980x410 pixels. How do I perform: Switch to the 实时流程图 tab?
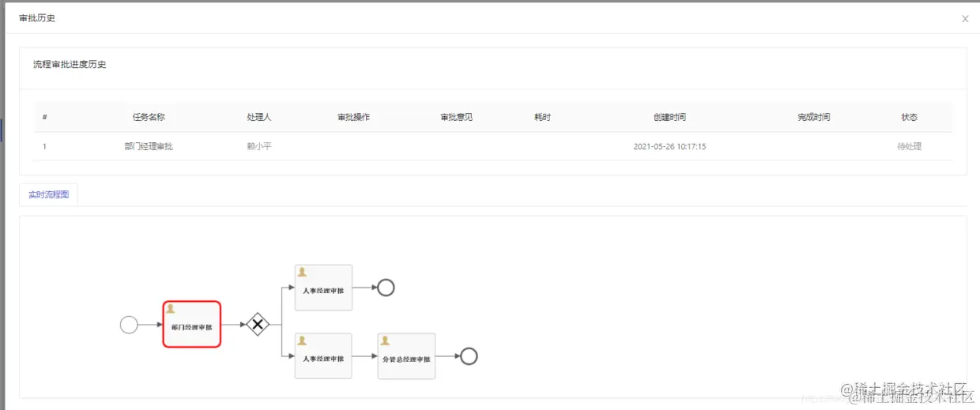coord(48,194)
